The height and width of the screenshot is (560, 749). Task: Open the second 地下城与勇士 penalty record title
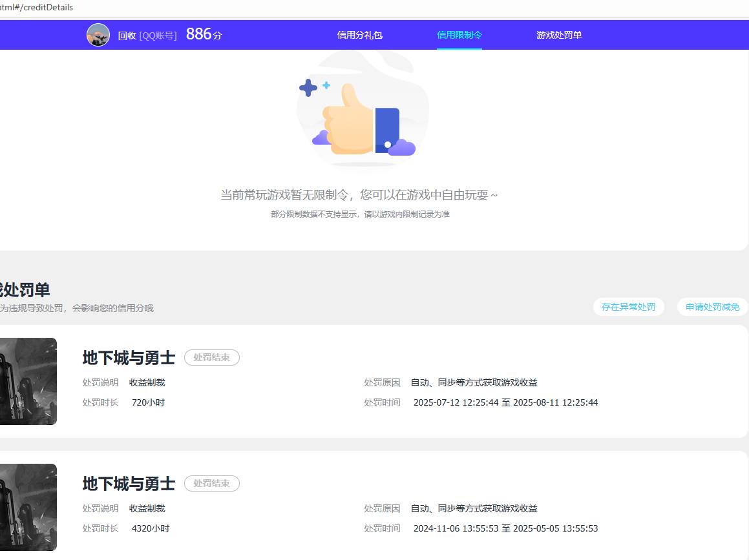pos(127,483)
